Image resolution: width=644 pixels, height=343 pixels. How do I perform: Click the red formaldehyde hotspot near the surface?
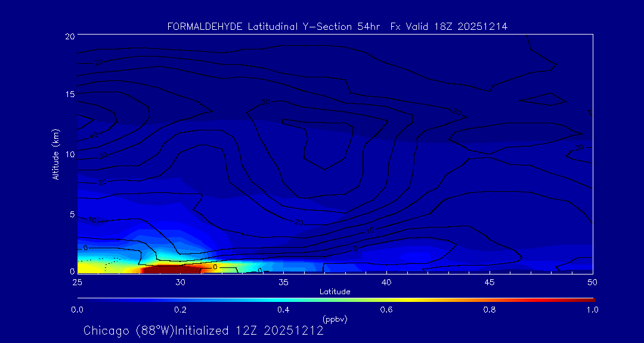(x=174, y=269)
